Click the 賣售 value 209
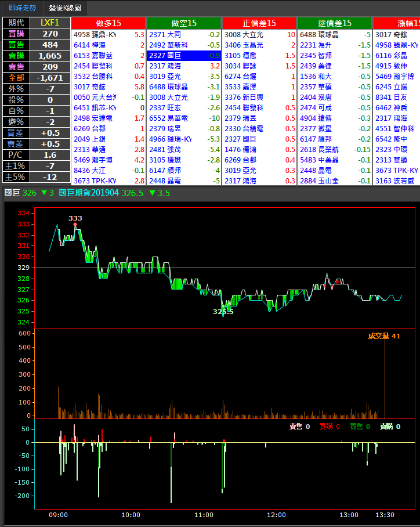Screen dimensions: 420x527 [50, 67]
